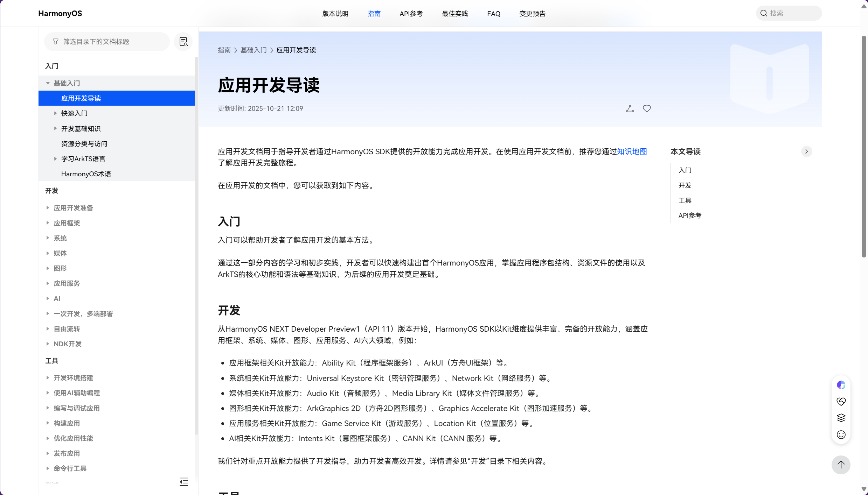Click the HarmonyOS logo
The height and width of the screenshot is (495, 868).
click(60, 13)
